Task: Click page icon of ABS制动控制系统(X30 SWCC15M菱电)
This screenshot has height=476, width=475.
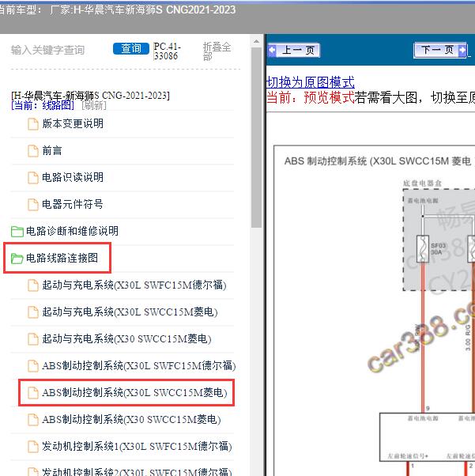Action: (32, 420)
